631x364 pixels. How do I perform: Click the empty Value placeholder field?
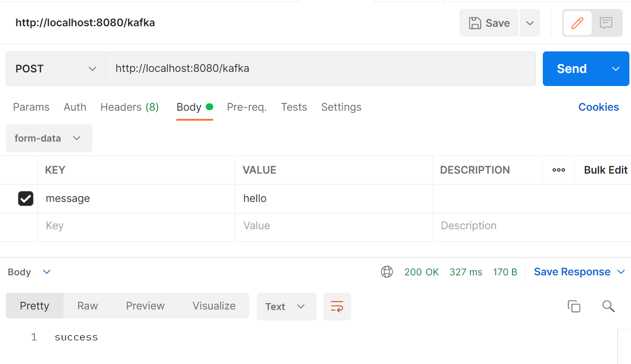[x=334, y=227]
